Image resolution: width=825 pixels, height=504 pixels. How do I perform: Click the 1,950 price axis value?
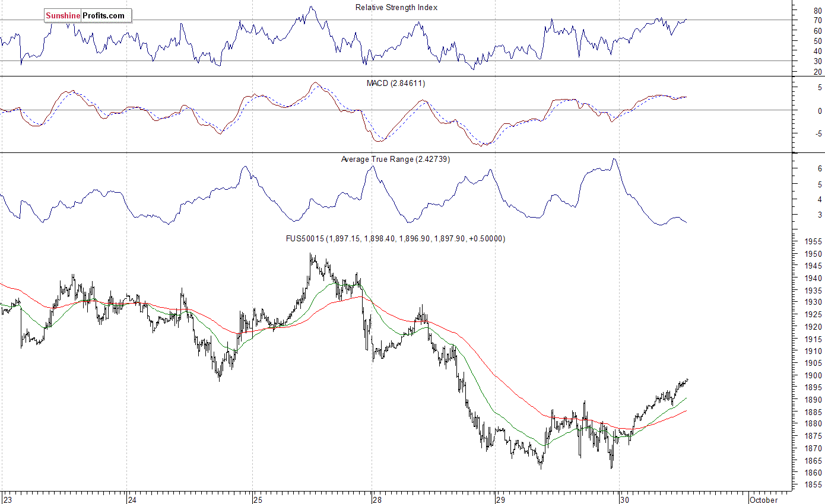click(x=813, y=254)
